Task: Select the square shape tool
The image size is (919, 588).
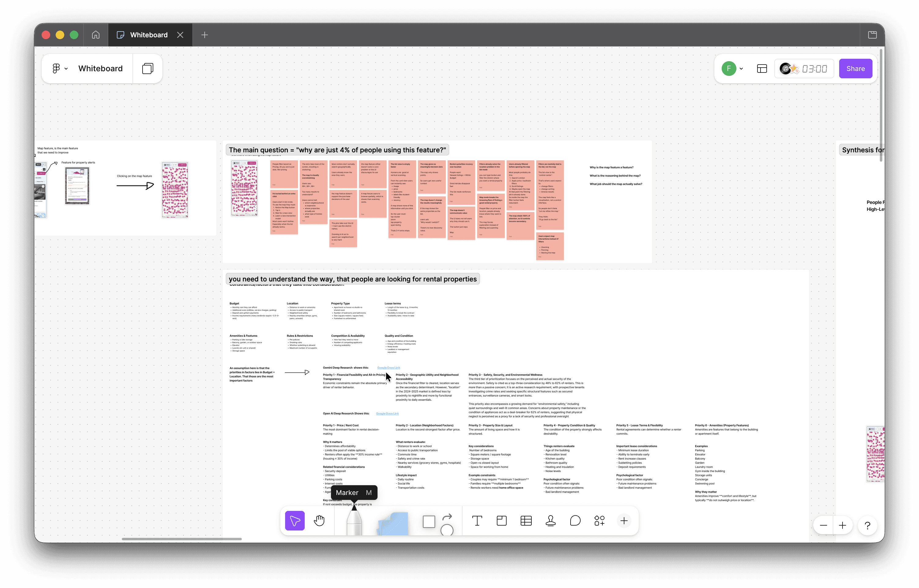Action: pos(429,522)
